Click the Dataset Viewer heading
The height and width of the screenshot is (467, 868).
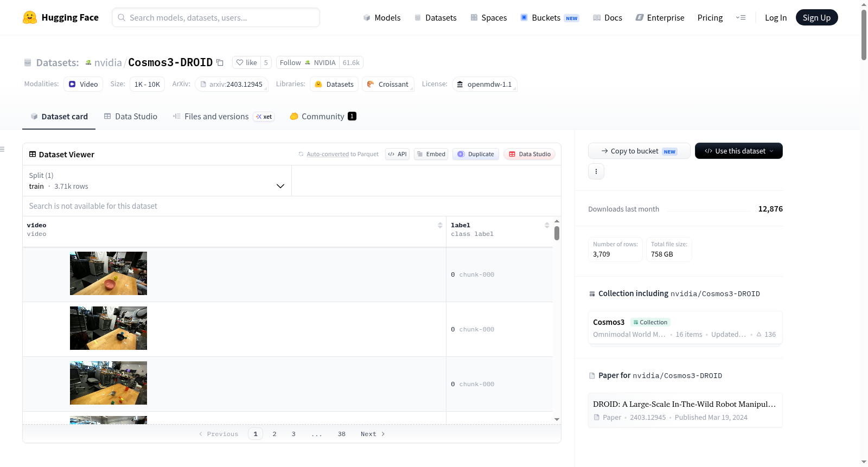(x=61, y=155)
